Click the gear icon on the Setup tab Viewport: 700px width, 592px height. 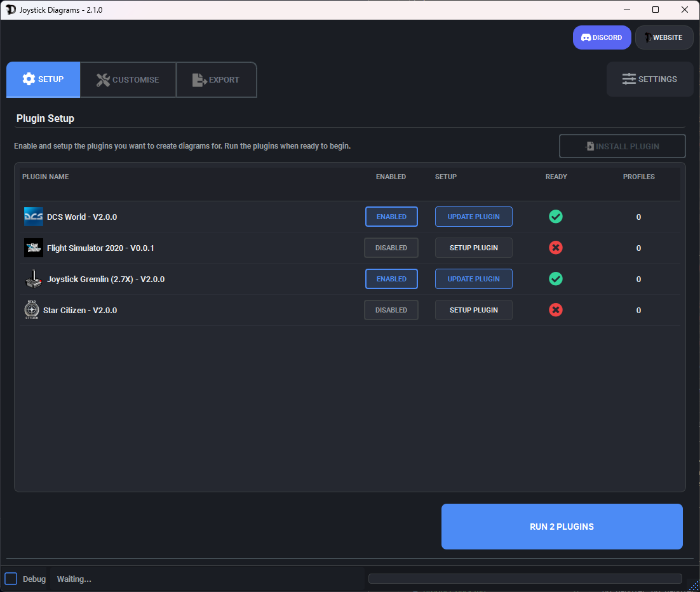(29, 79)
